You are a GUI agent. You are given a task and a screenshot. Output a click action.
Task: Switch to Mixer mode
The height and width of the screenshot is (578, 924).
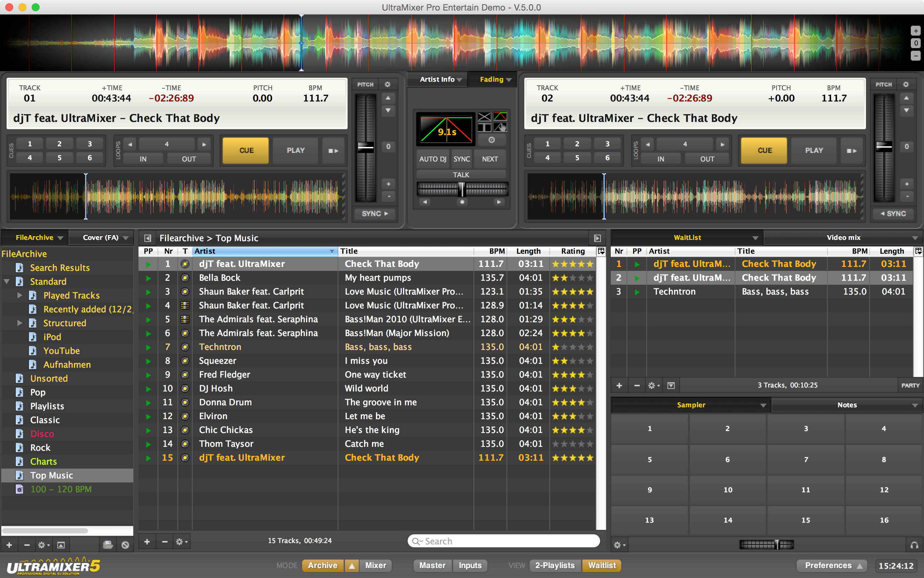(x=375, y=565)
